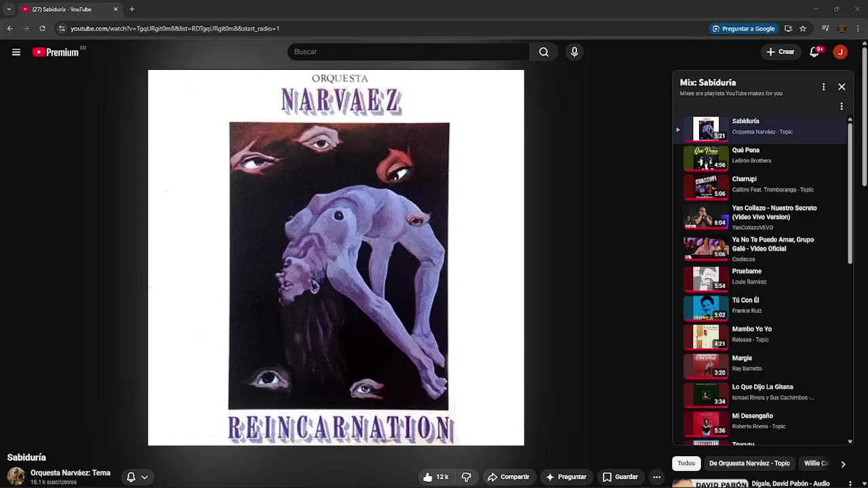
Task: Open the YouTube hamburger guide menu
Action: pos(16,52)
